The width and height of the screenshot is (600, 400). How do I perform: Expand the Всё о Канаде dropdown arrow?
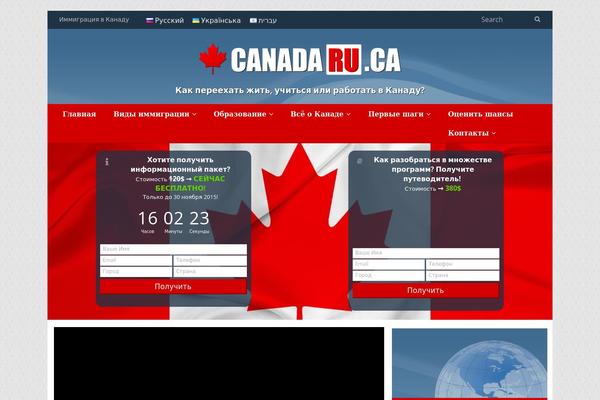click(349, 114)
